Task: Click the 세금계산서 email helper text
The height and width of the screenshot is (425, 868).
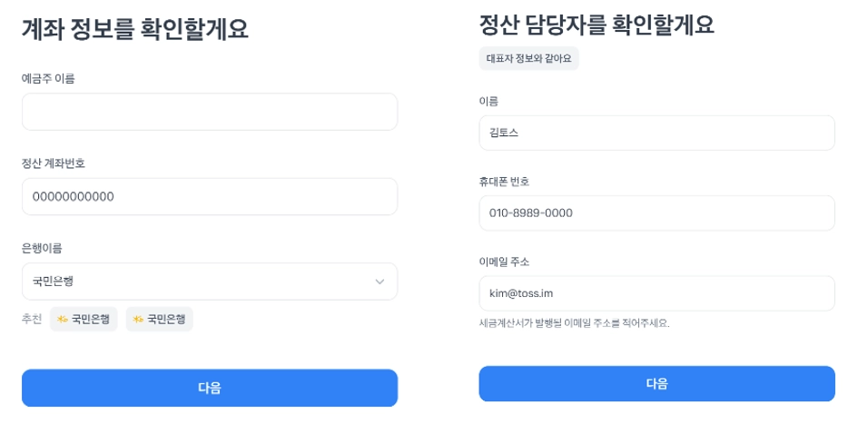Action: point(574,322)
